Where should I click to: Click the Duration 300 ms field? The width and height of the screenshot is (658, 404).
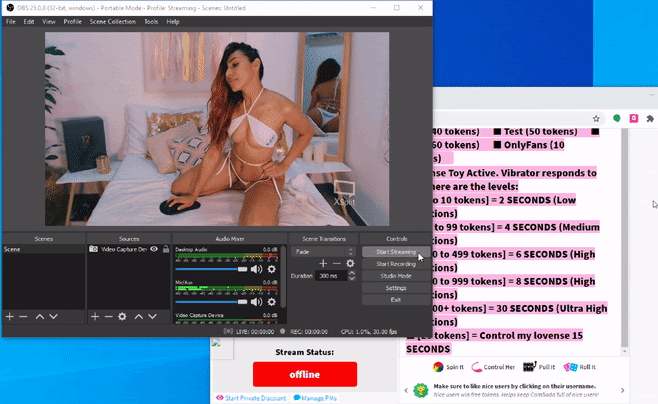coord(332,276)
